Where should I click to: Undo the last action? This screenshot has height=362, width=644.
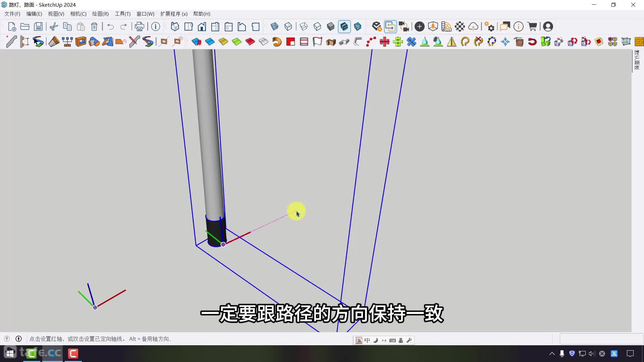tap(110, 26)
